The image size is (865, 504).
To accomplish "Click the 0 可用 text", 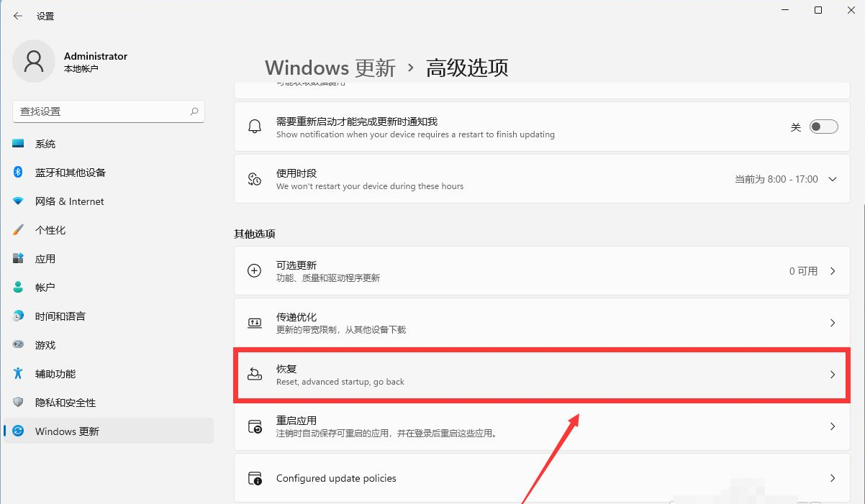I will pyautogui.click(x=803, y=271).
